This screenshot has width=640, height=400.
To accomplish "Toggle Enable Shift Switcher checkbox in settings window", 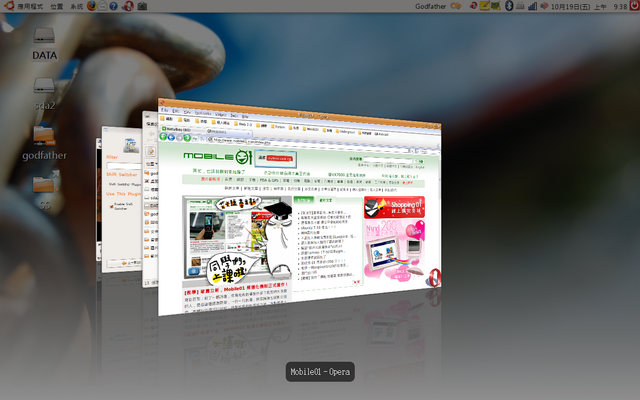I will (111, 206).
